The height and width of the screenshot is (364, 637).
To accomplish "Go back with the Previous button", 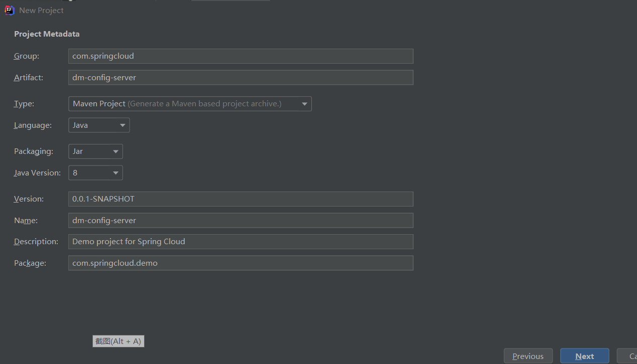I will click(528, 356).
